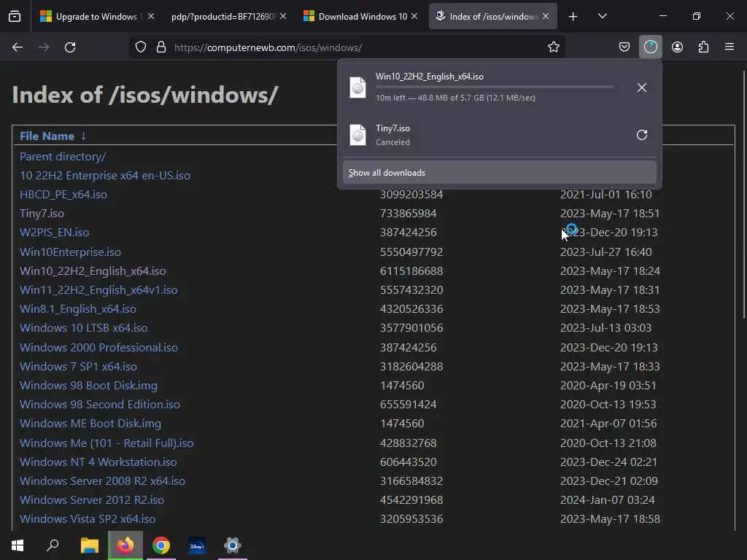Screen dimensions: 747x560
Task: Download Win8.1_English_x64.iso
Action: (x=78, y=309)
